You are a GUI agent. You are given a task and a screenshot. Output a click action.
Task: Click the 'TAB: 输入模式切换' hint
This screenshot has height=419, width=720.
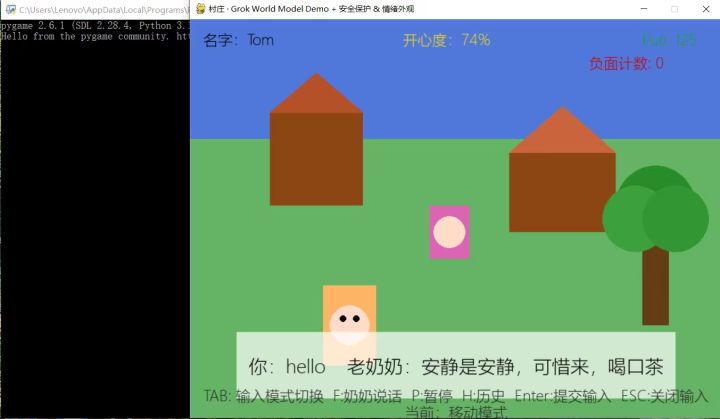[264, 396]
